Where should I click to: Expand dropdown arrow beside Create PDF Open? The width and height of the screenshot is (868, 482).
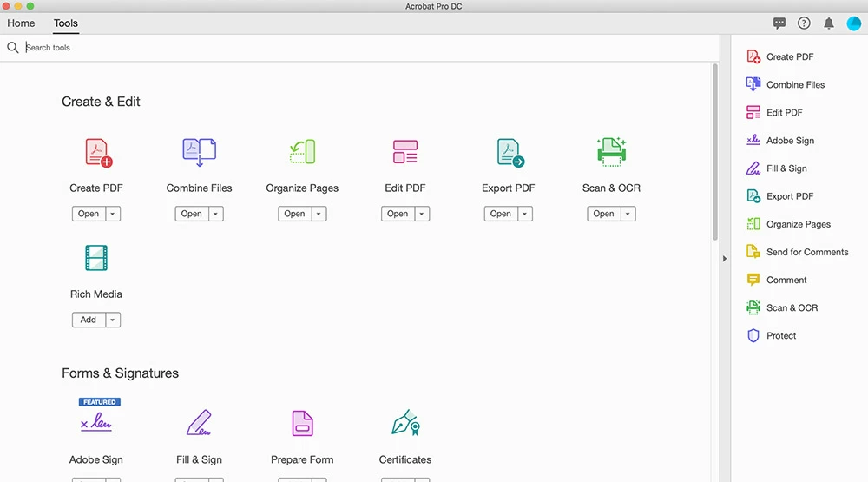pos(112,214)
